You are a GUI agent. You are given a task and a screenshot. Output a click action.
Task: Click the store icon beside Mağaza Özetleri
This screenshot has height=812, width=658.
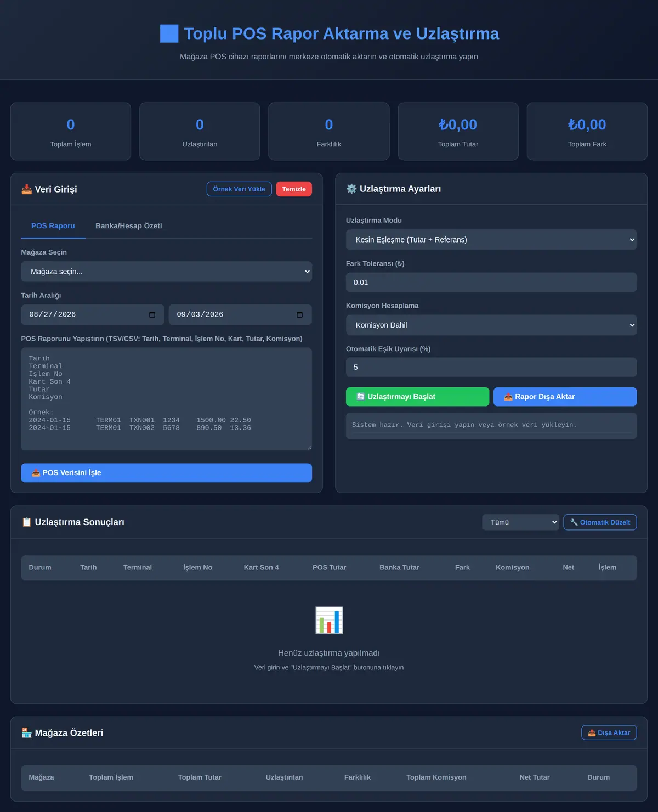[x=26, y=732]
